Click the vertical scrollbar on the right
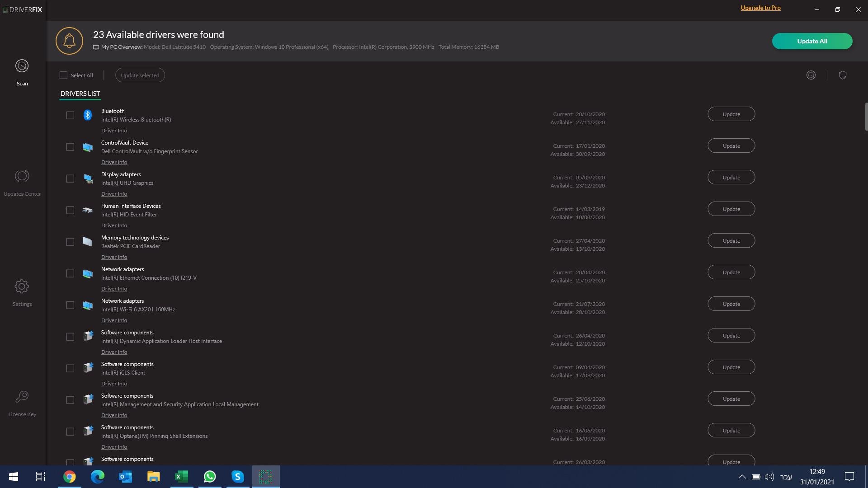This screenshot has width=868, height=488. click(865, 117)
